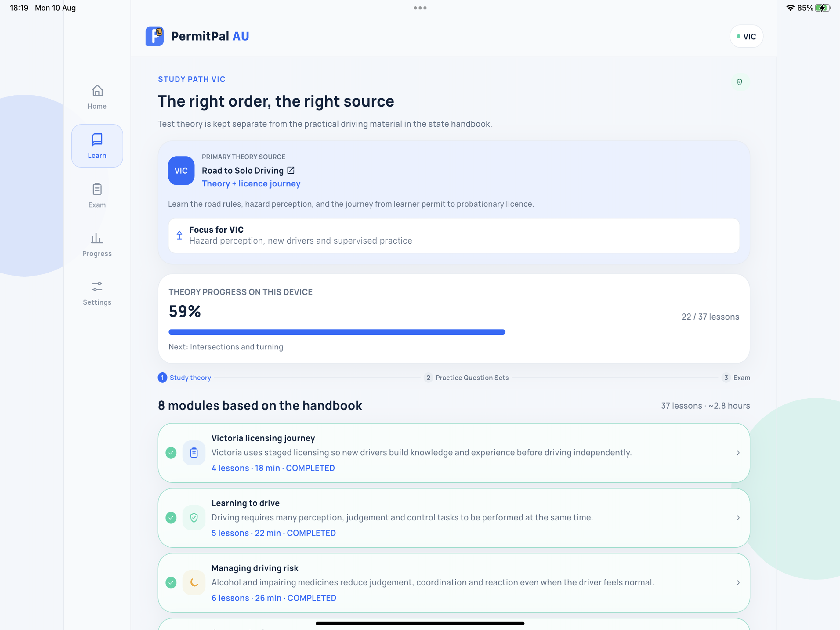Image resolution: width=840 pixels, height=630 pixels.
Task: Switch to the Exam sidebar item
Action: click(97, 195)
